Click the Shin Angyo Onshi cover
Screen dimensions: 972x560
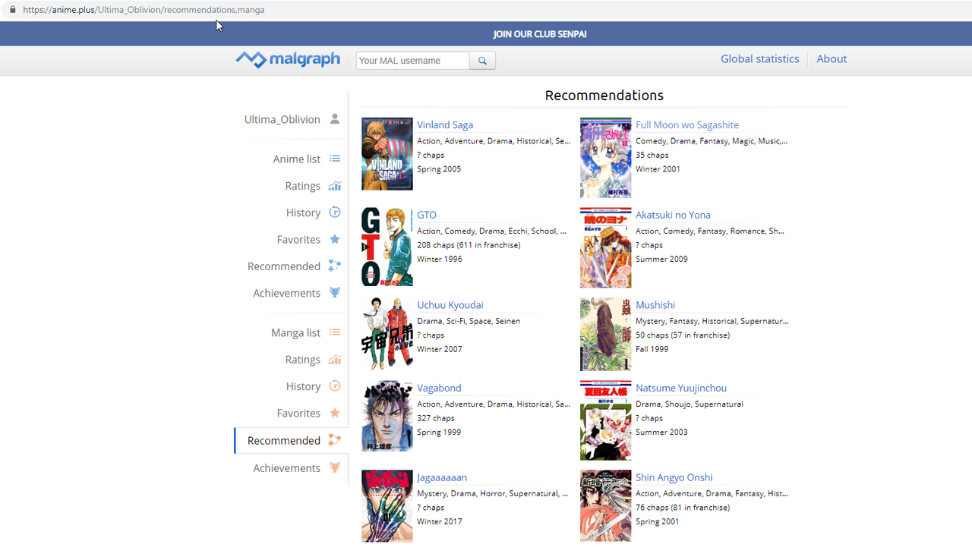point(606,506)
